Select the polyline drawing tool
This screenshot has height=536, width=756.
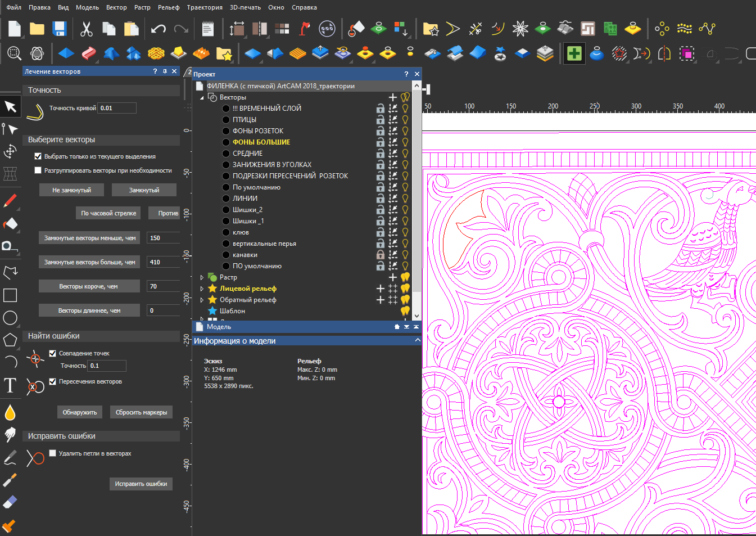[10, 273]
